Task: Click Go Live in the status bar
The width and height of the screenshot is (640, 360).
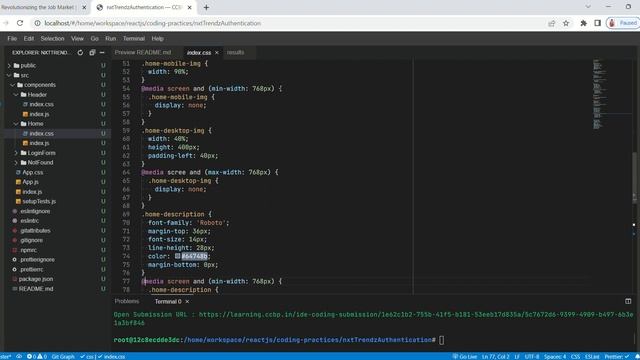Action: (x=464, y=357)
